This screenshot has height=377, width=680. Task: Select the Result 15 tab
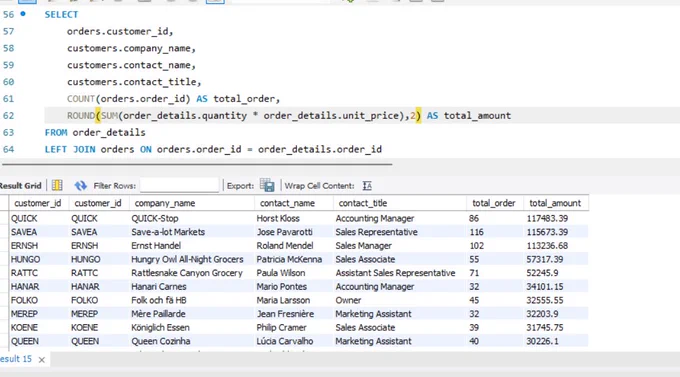point(16,359)
